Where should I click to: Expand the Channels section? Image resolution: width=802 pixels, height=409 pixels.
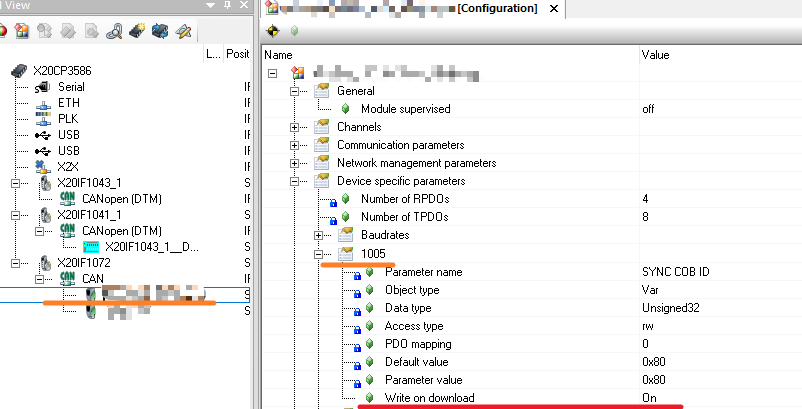295,127
